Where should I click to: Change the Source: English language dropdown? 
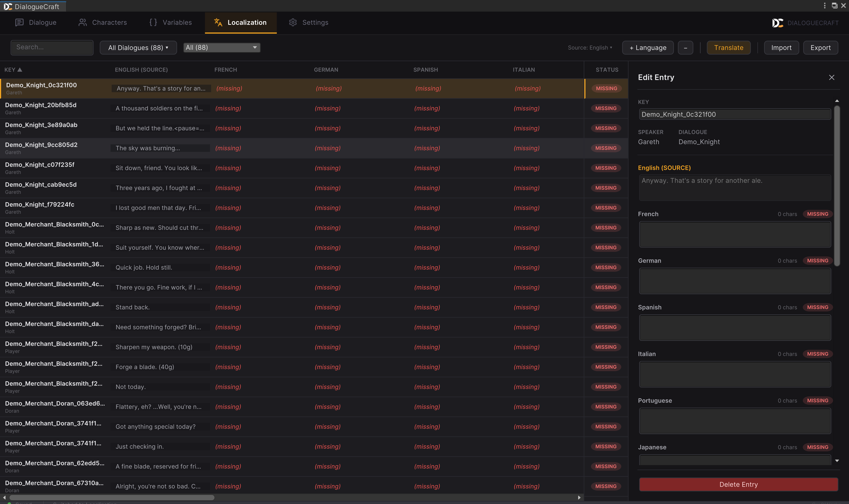point(590,48)
